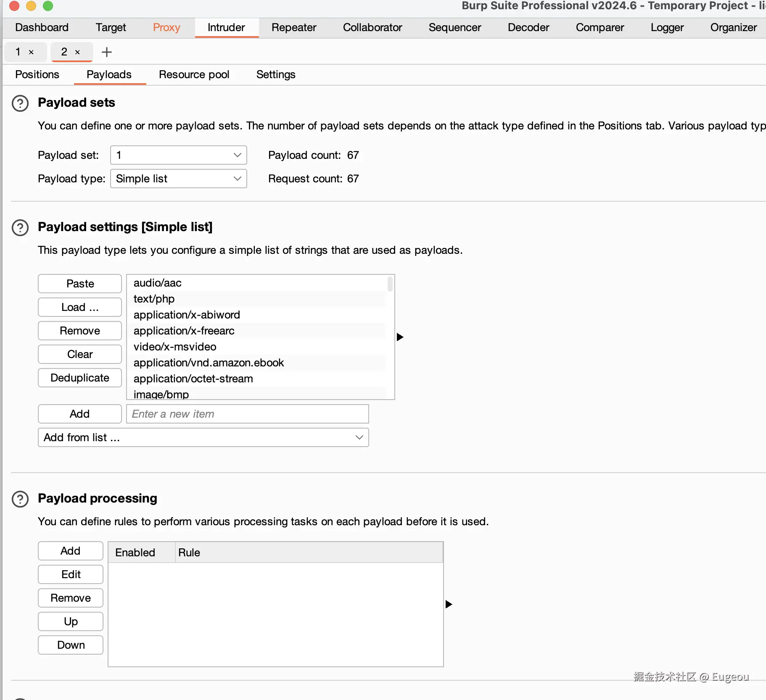
Task: Add a payload processing rule
Action: 71,551
